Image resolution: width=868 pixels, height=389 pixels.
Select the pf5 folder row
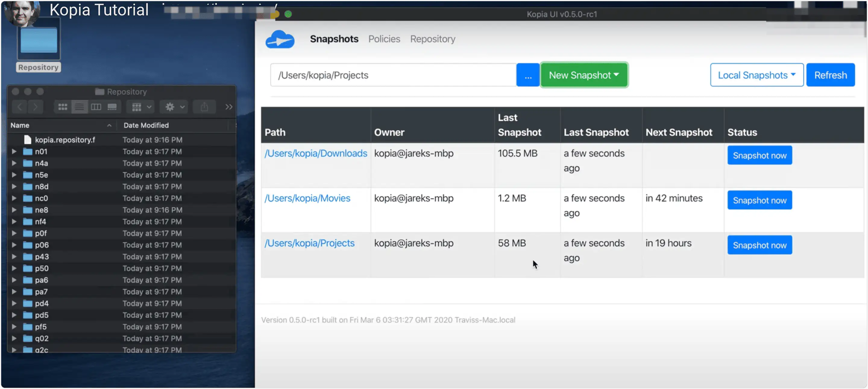pos(122,327)
